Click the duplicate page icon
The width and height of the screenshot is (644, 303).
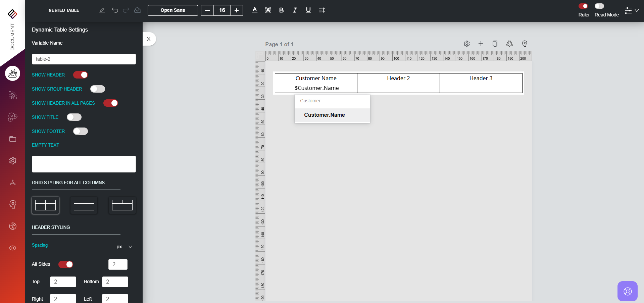(x=495, y=44)
